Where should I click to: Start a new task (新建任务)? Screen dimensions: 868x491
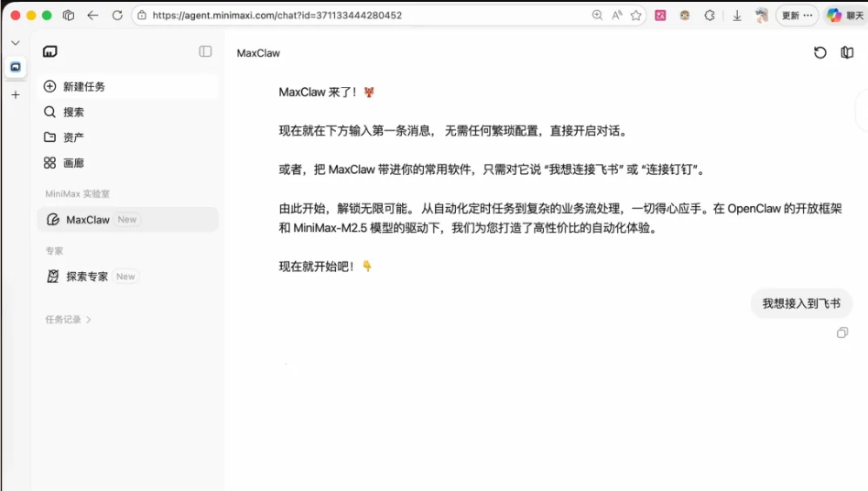click(84, 87)
